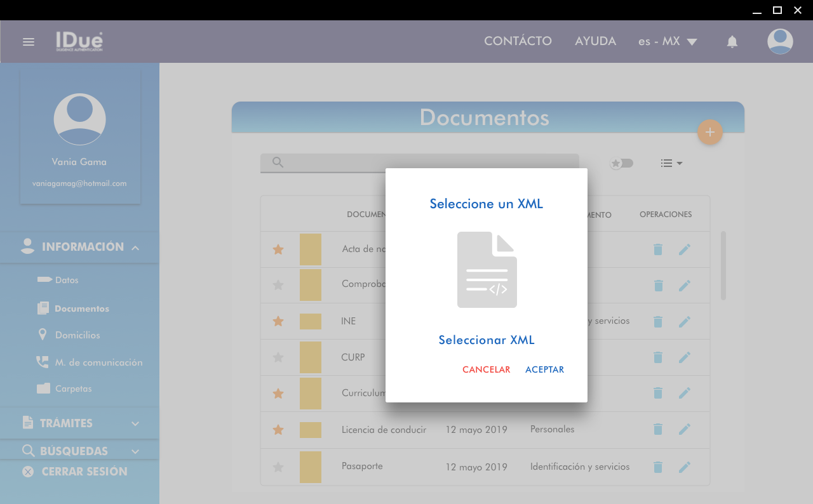Viewport: 813px width, 504px height.
Task: Click the document search input field
Action: coord(426,162)
